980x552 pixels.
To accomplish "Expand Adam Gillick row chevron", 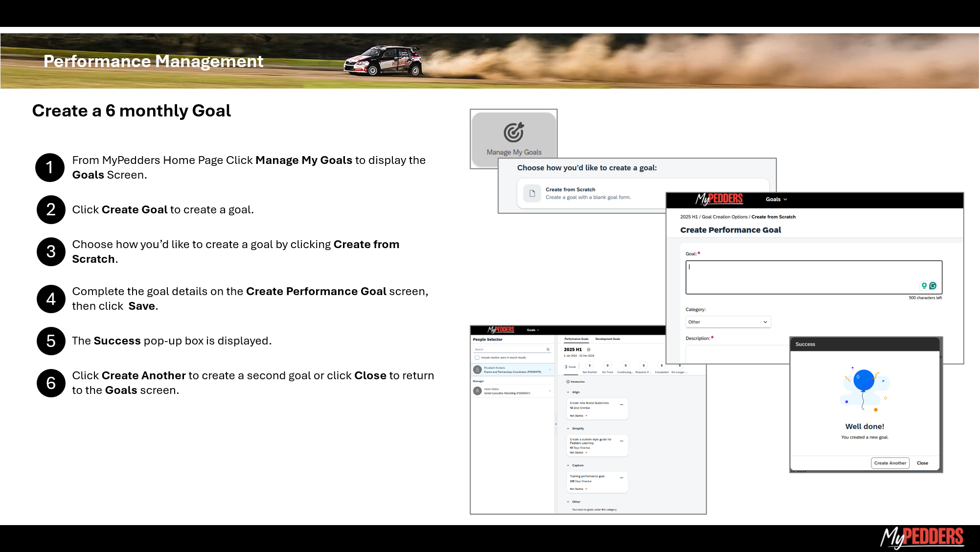I will (x=550, y=391).
